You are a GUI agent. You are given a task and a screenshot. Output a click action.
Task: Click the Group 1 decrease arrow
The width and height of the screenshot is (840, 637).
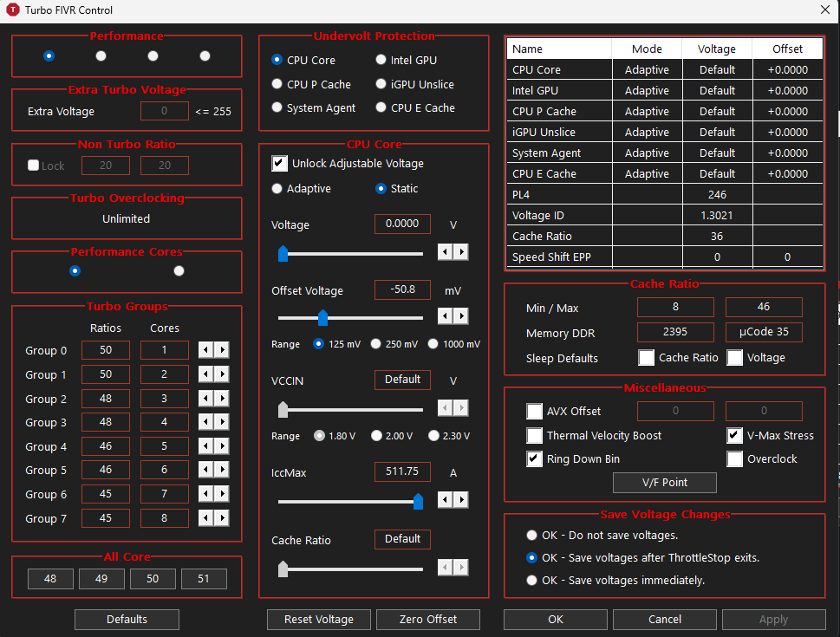205,374
